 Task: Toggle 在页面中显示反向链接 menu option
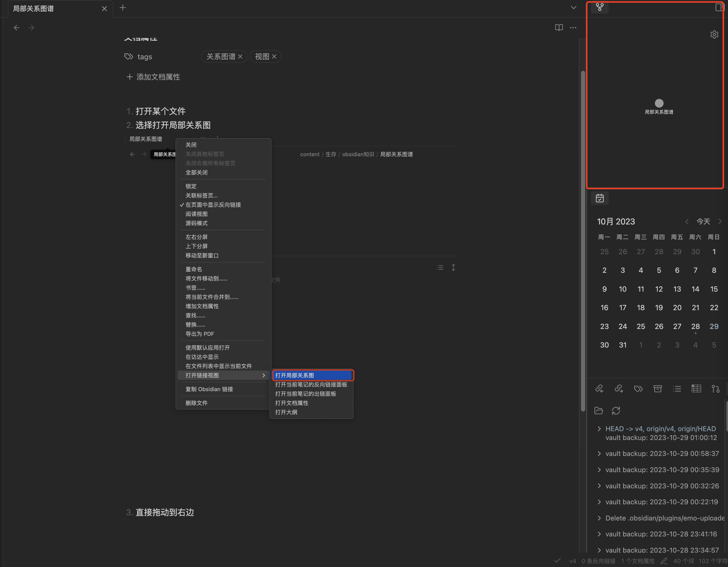(x=213, y=205)
